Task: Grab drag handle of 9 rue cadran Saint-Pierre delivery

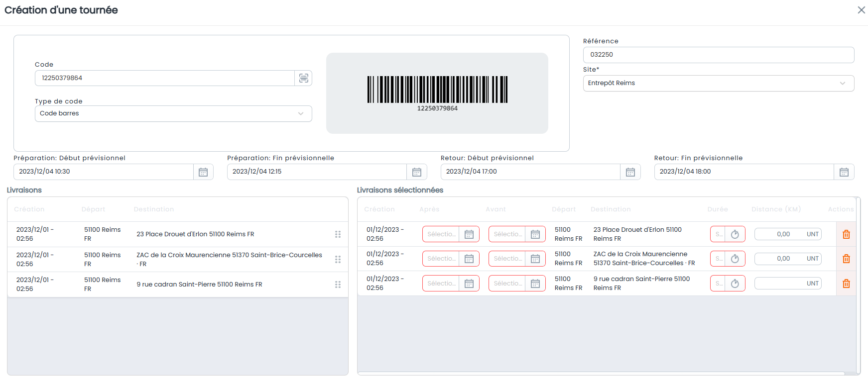Action: 338,285
